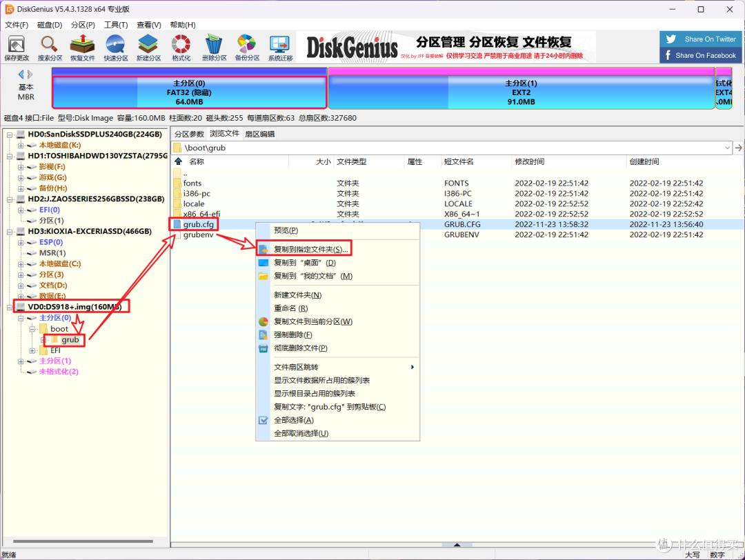The height and width of the screenshot is (560, 745).
Task: Open the path dropdown for \boot\grub
Action: click(728, 148)
